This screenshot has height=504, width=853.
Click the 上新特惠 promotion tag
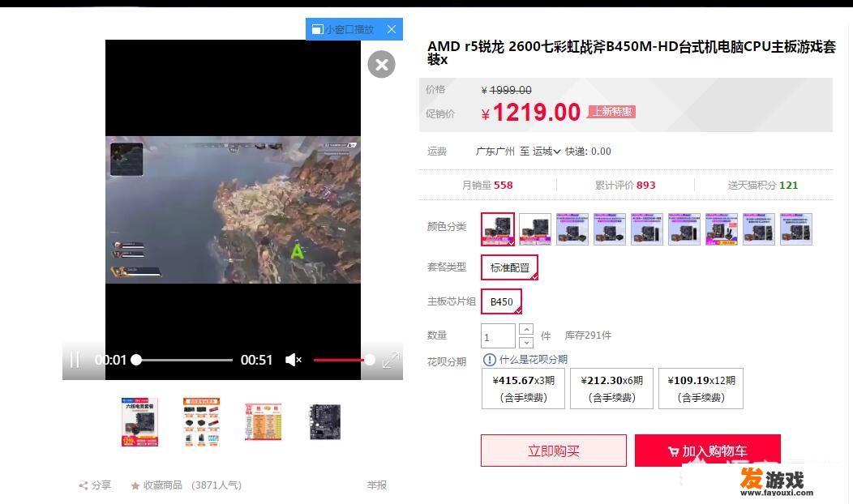[x=611, y=112]
